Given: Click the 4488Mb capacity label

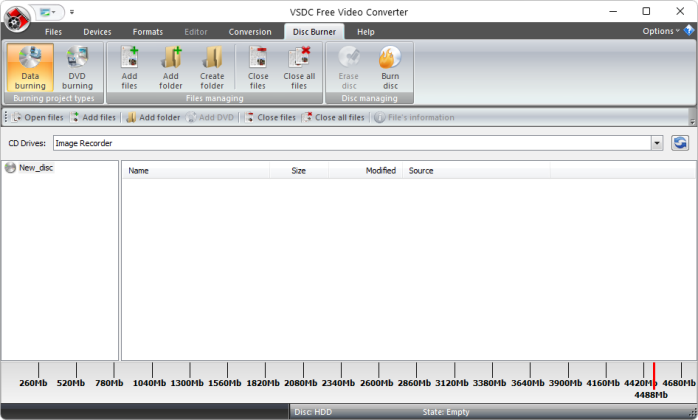Looking at the screenshot, I should click(x=651, y=395).
